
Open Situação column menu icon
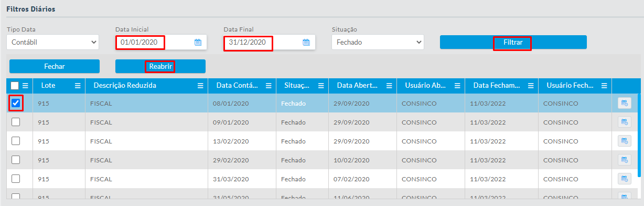321,86
